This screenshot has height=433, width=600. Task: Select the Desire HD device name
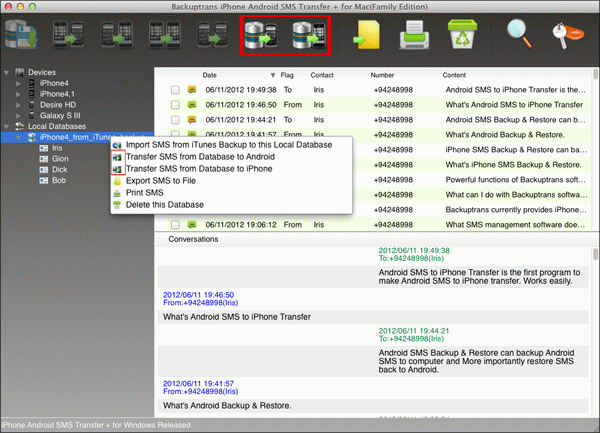(58, 105)
